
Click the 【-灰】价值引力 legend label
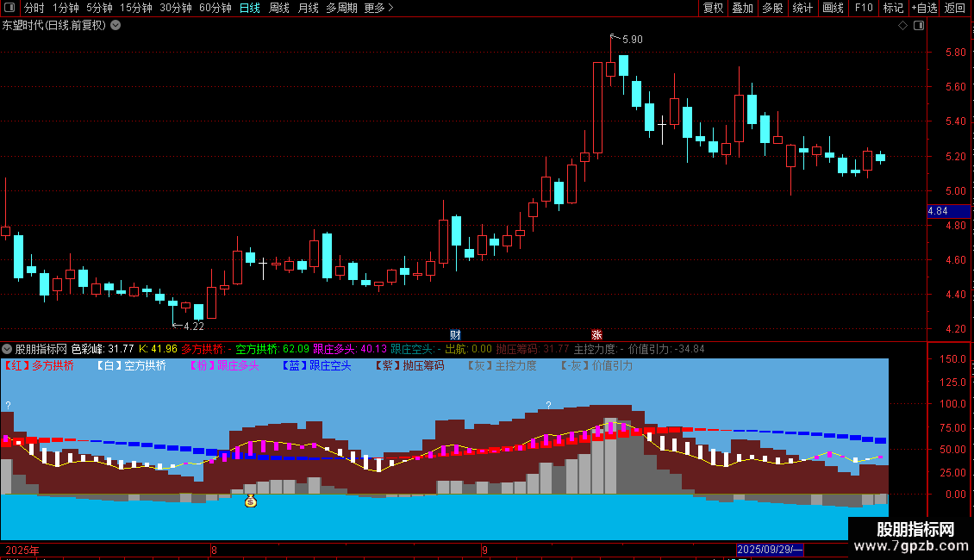(x=596, y=365)
